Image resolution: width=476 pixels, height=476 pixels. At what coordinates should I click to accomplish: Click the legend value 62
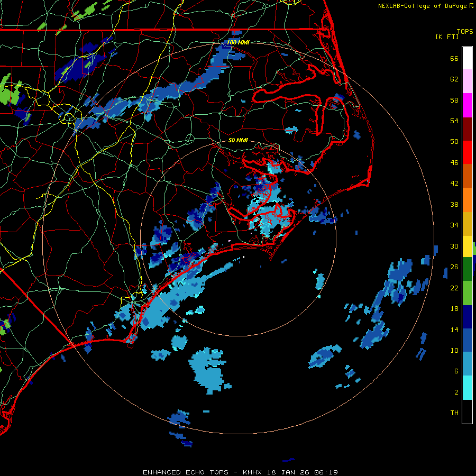coord(454,79)
